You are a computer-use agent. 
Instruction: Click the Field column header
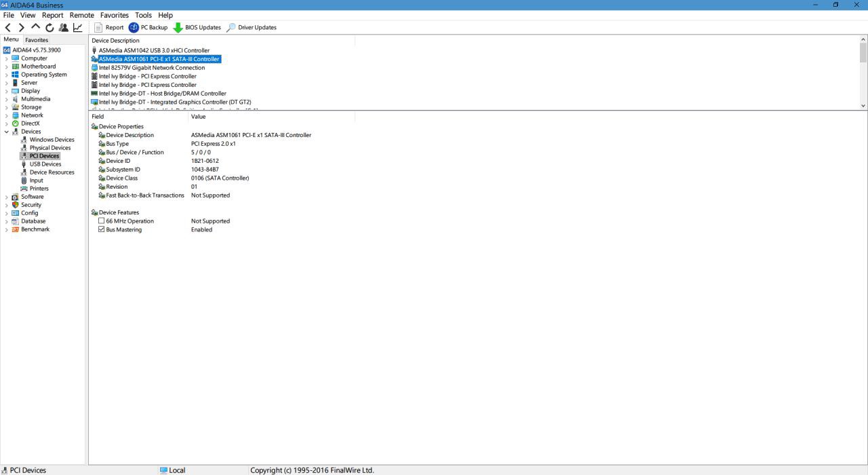point(139,117)
